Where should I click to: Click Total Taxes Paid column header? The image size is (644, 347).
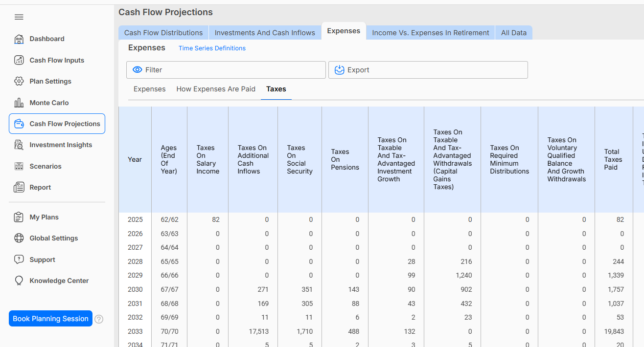pos(614,159)
